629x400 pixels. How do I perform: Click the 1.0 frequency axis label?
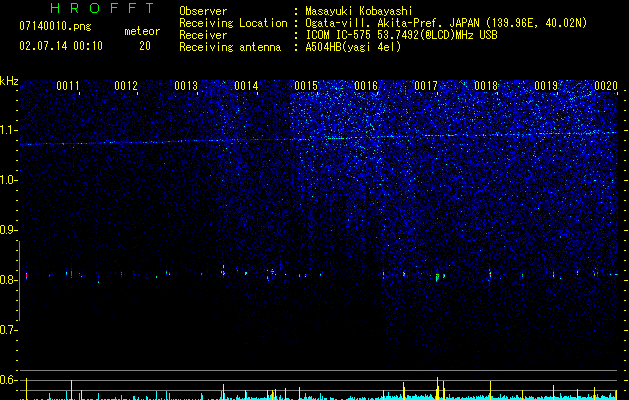tap(7, 180)
